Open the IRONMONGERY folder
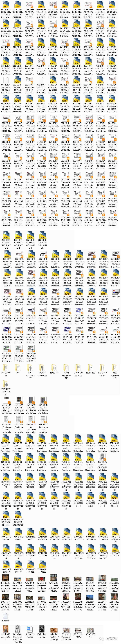Viewport: 121px width, 644px height. point(78,369)
